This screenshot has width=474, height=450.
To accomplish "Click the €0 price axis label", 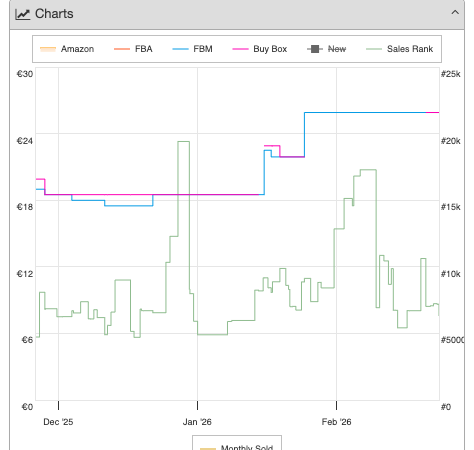I will pos(27,407).
